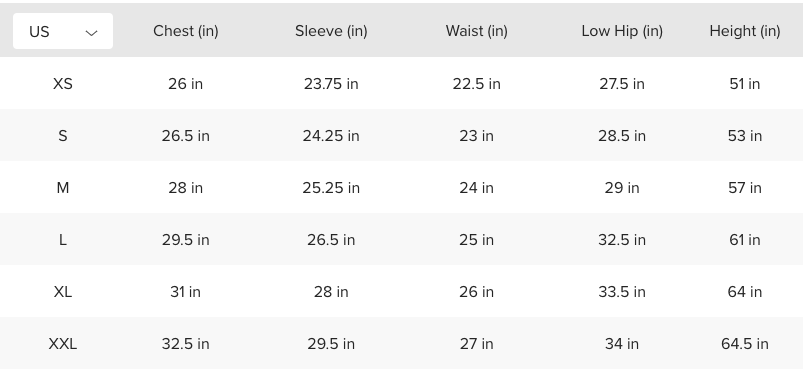Select the Sleeve (in) column header
Viewport: 803px width, 372px height.
pos(331,31)
